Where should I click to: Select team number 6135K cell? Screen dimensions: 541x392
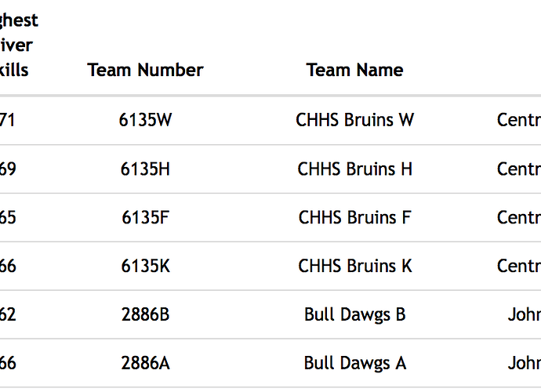pyautogui.click(x=145, y=266)
